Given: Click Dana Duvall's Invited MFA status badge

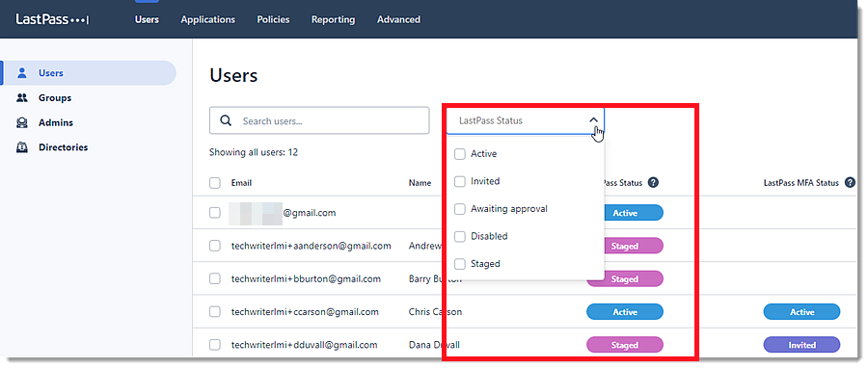Looking at the screenshot, I should tap(801, 345).
